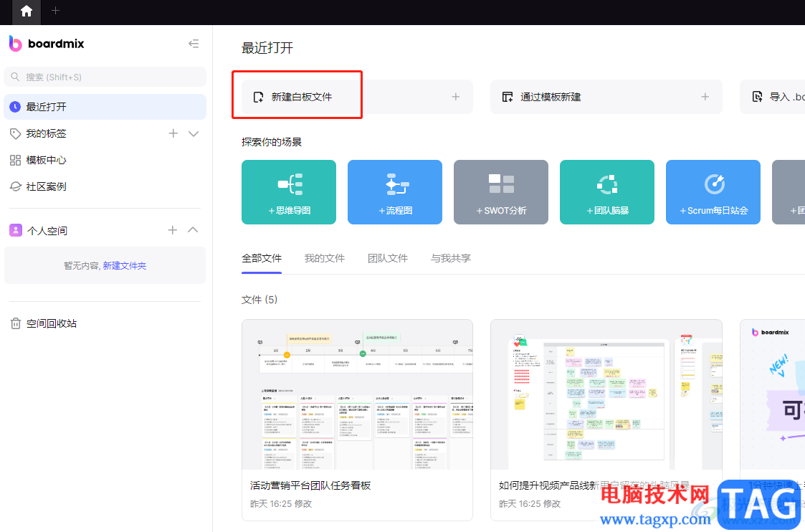Create a Scrum每日站会 board
This screenshot has height=532, width=805.
[x=713, y=192]
